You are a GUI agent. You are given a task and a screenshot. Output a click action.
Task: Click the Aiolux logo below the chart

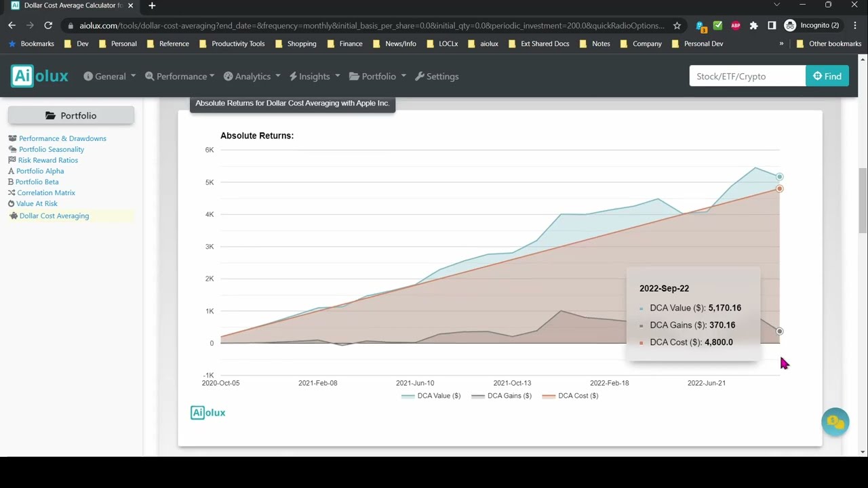[x=208, y=412]
